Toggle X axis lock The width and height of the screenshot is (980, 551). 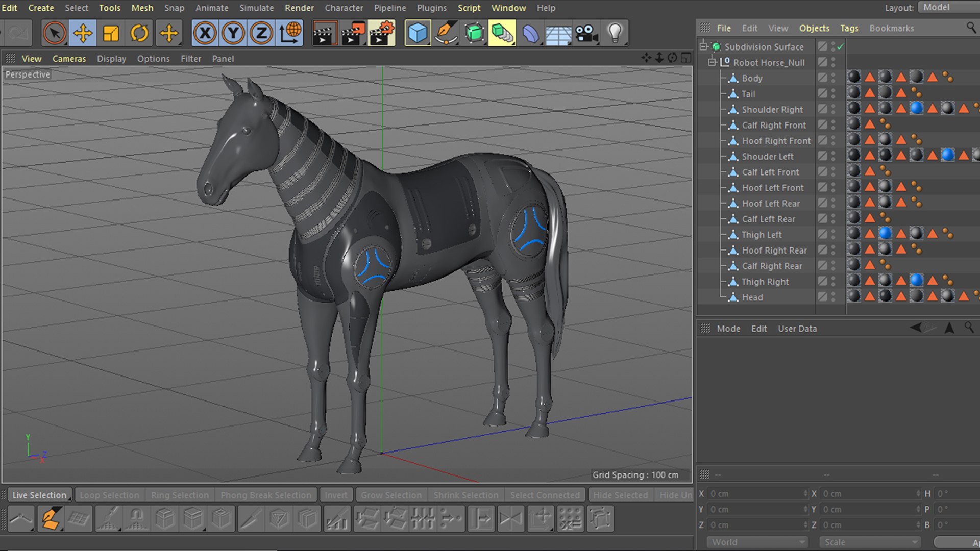[205, 33]
